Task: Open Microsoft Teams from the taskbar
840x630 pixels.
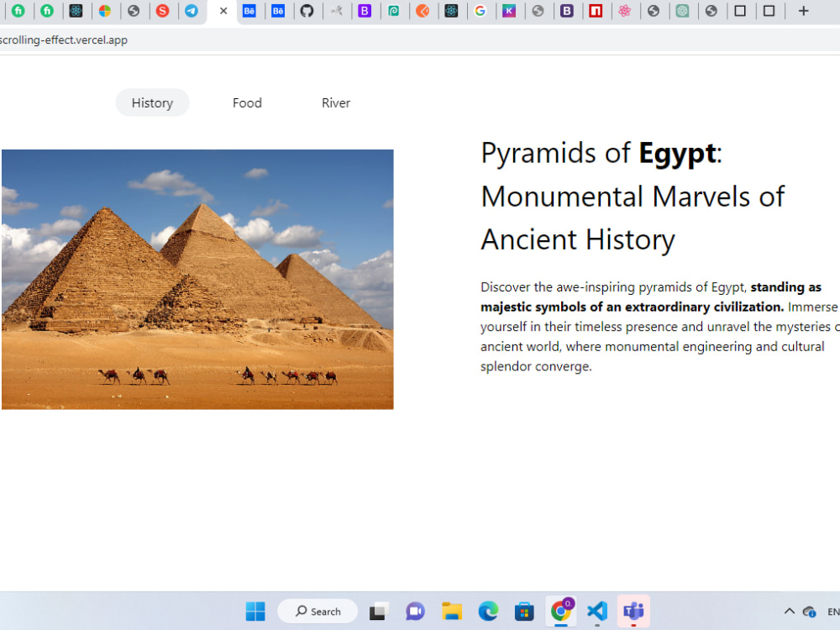Action: point(633,611)
